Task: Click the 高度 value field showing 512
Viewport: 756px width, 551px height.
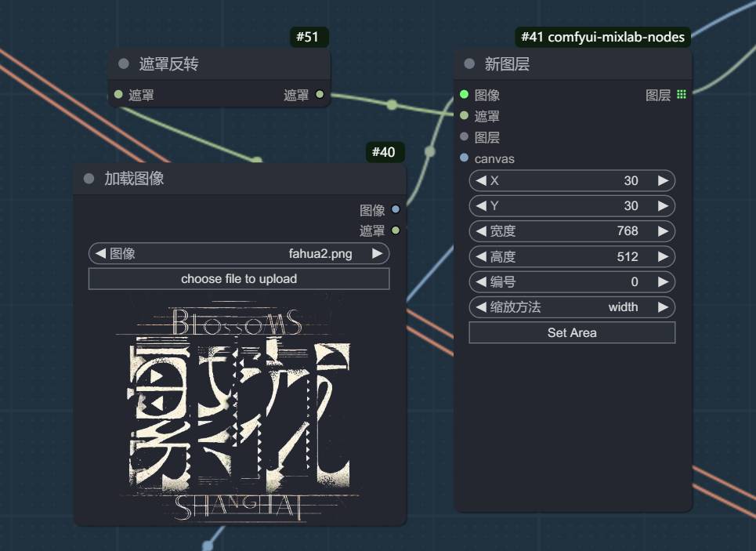Action: coord(572,257)
